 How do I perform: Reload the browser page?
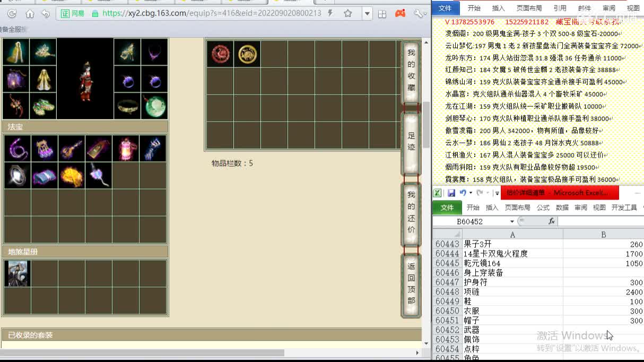[x=11, y=14]
